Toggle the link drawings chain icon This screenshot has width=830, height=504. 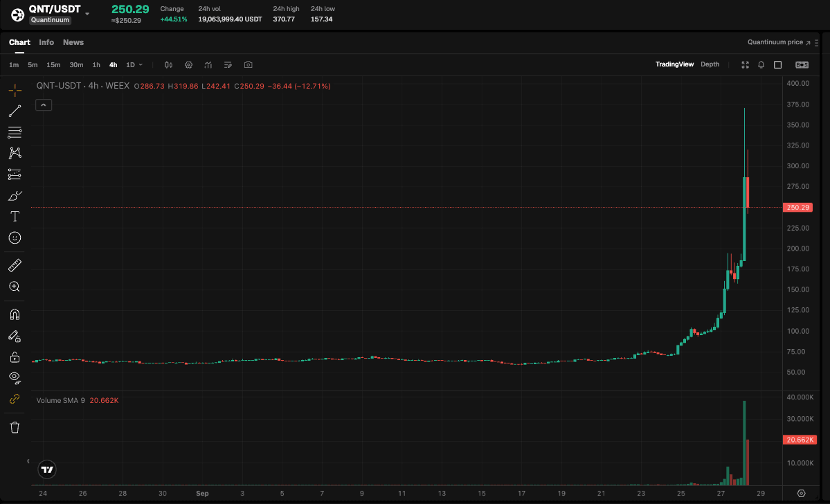[x=15, y=399]
